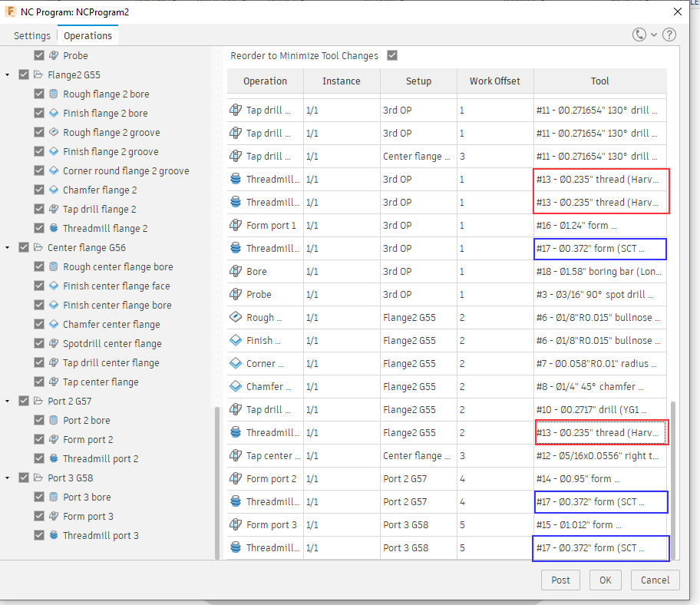
Task: Click the help question mark icon
Action: click(x=669, y=35)
